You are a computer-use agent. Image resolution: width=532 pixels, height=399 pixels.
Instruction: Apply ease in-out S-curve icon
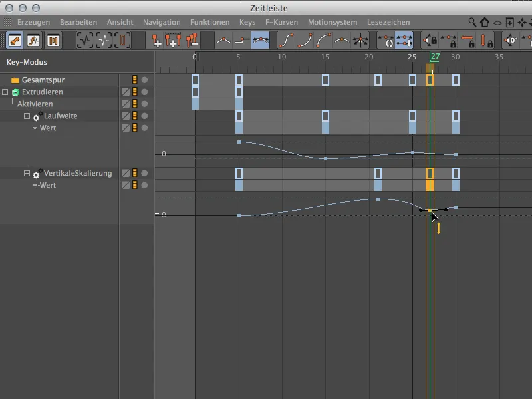click(x=286, y=41)
